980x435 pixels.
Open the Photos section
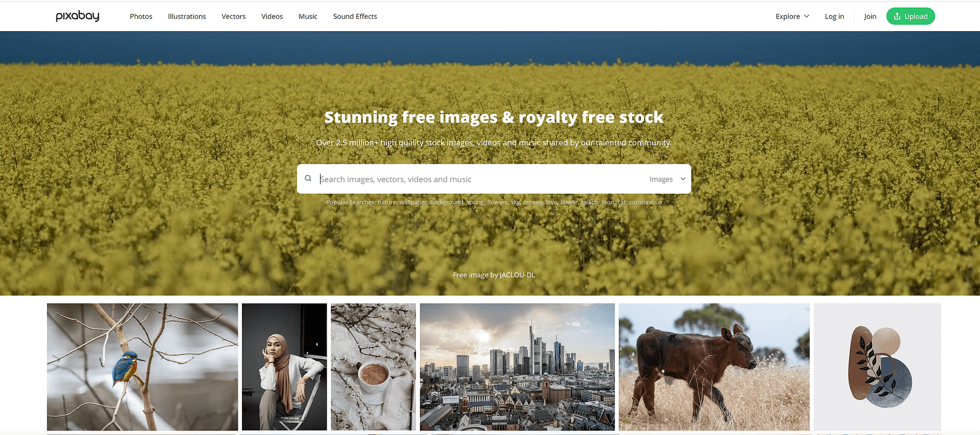coord(141,16)
